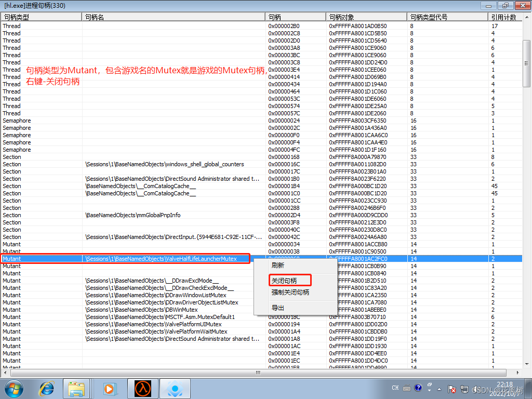This screenshot has height=399, width=532.
Task: Click the blue help question-mark tray icon
Action: pos(418,388)
